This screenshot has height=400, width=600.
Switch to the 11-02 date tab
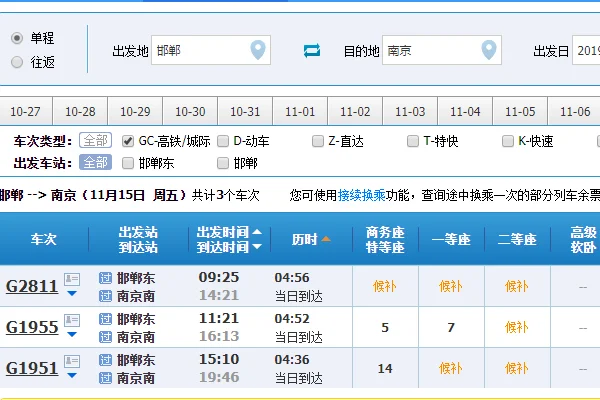click(x=355, y=111)
